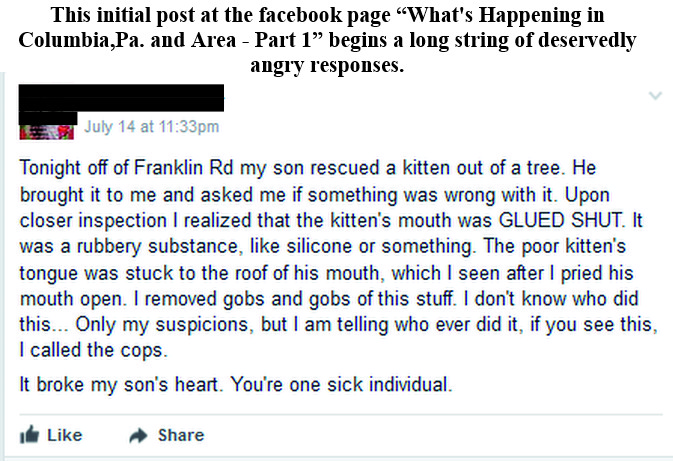Click the blacked-out poster name
This screenshot has width=673, height=461.
[x=121, y=99]
